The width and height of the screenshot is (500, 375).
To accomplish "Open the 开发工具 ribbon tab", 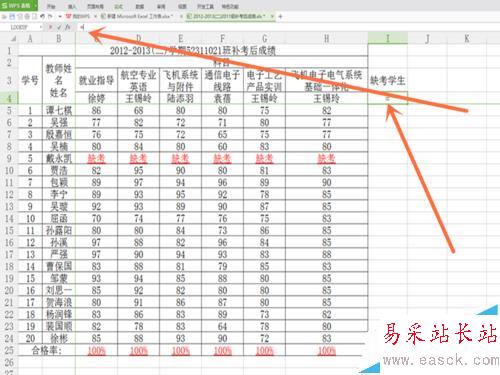I will coord(205,6).
